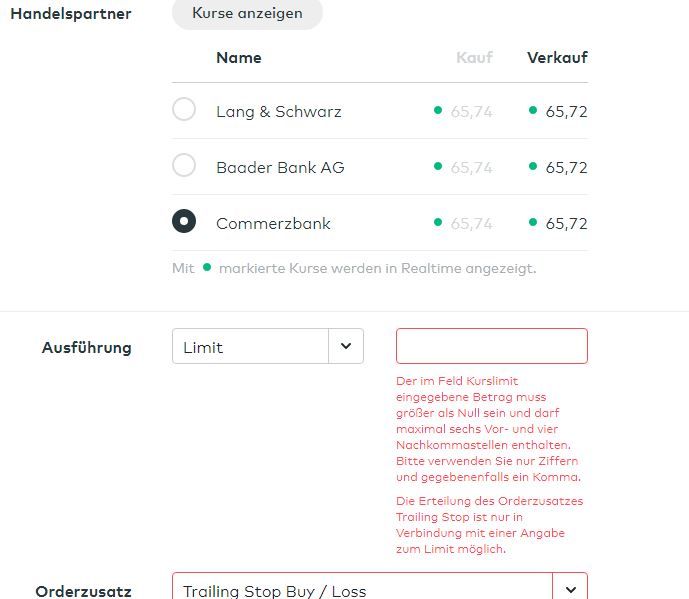Click Commerzbank Kauf realtime dot
The image size is (689, 599).
438,222
